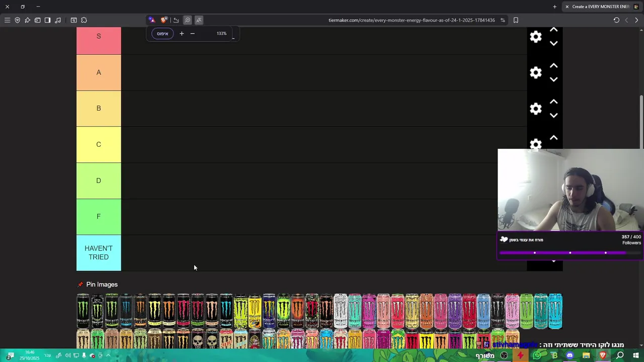Click the purple triangle rewards icon
Screen dimensions: 644x362
tap(152, 20)
